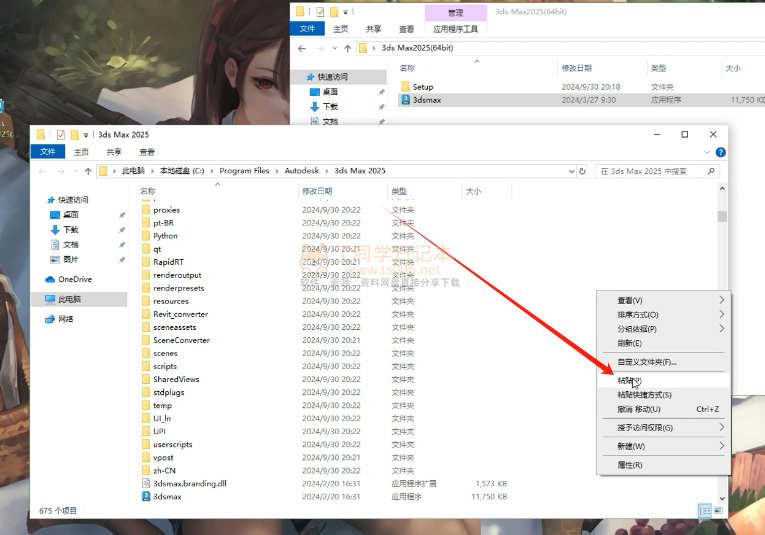This screenshot has height=535, width=765.
Task: Click the vertical scrollbar of the file list
Action: [x=721, y=300]
